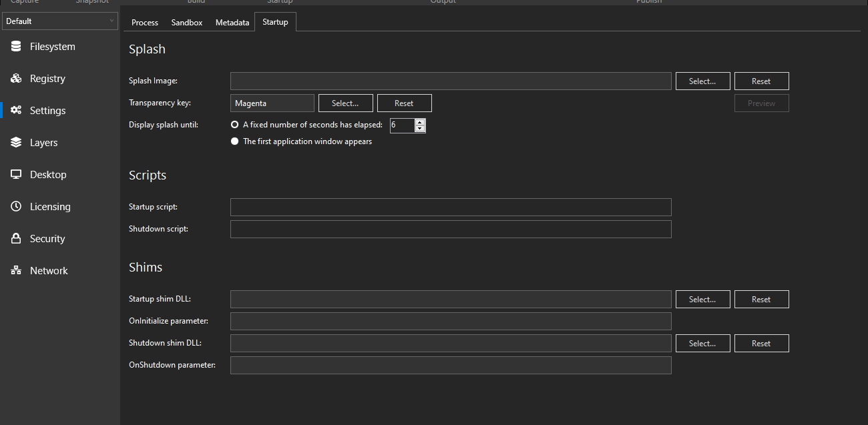Open the Security settings

click(x=47, y=238)
